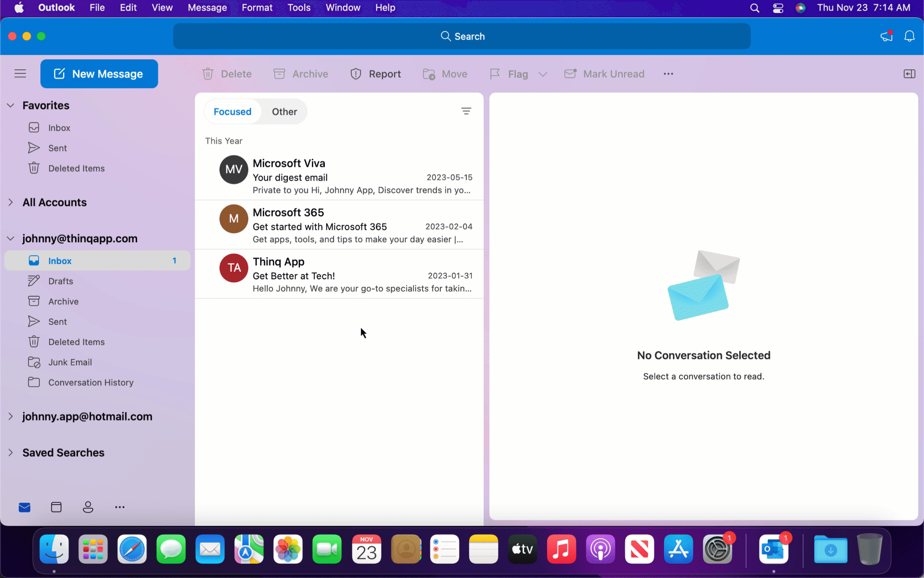Click the Archive toolbar button
The image size is (924, 578).
tap(301, 74)
